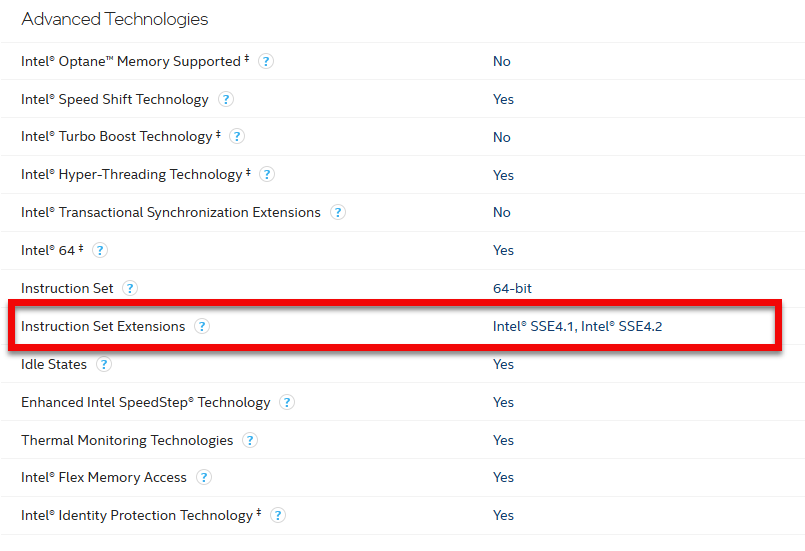Select the Instruction Set label
This screenshot has width=805, height=551.
tap(67, 288)
